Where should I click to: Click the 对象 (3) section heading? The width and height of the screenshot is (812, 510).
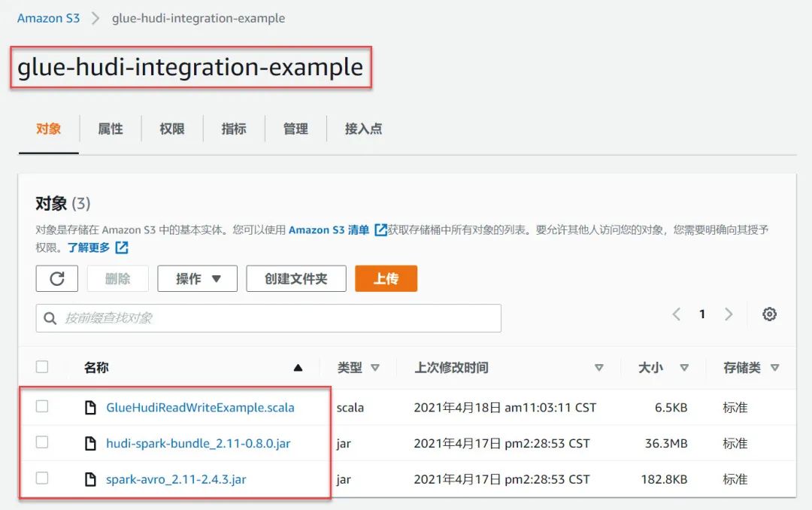pyautogui.click(x=62, y=203)
